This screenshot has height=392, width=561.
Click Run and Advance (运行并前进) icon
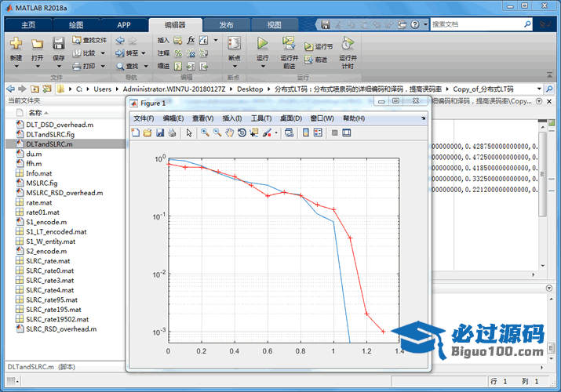click(289, 43)
